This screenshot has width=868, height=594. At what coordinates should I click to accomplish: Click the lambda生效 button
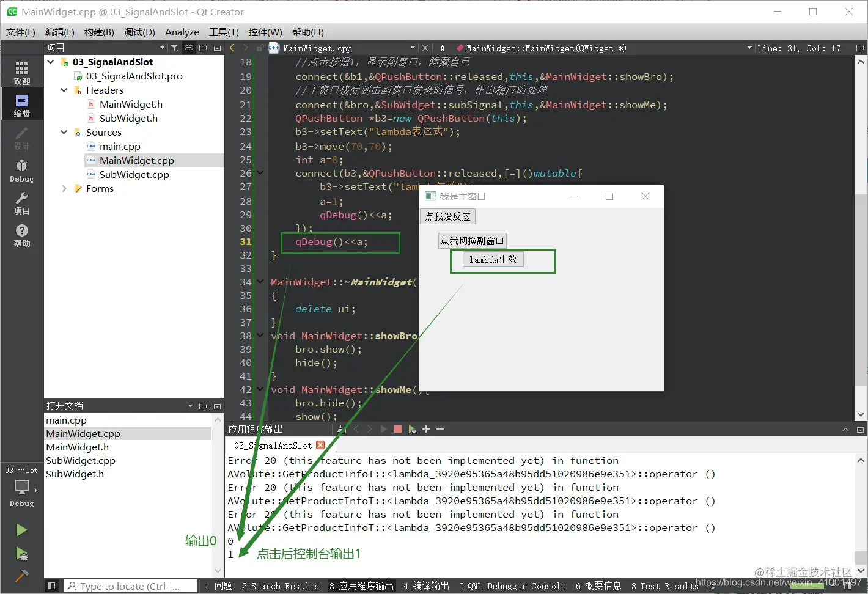(493, 259)
